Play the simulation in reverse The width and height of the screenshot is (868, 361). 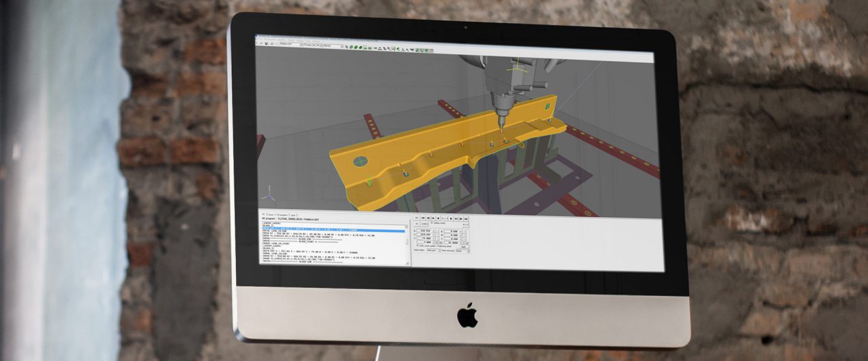point(438,218)
